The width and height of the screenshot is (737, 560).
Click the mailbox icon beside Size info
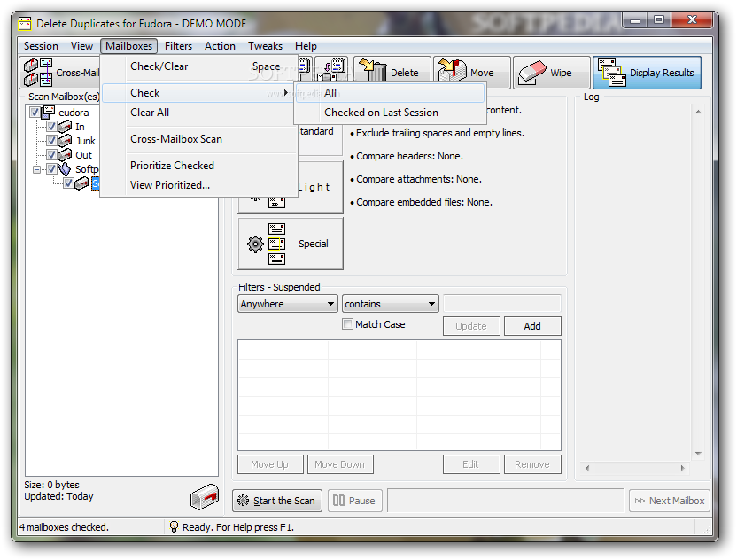pos(205,496)
